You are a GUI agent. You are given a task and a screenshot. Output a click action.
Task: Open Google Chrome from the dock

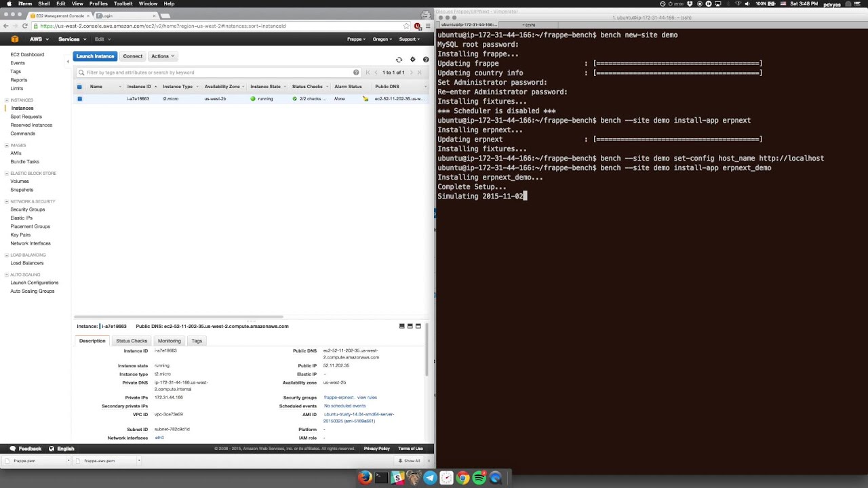[462, 478]
